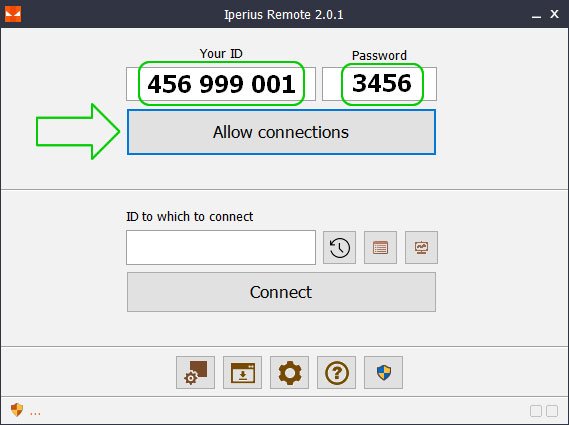The height and width of the screenshot is (425, 569).
Task: Open the address book list icon
Action: click(380, 248)
